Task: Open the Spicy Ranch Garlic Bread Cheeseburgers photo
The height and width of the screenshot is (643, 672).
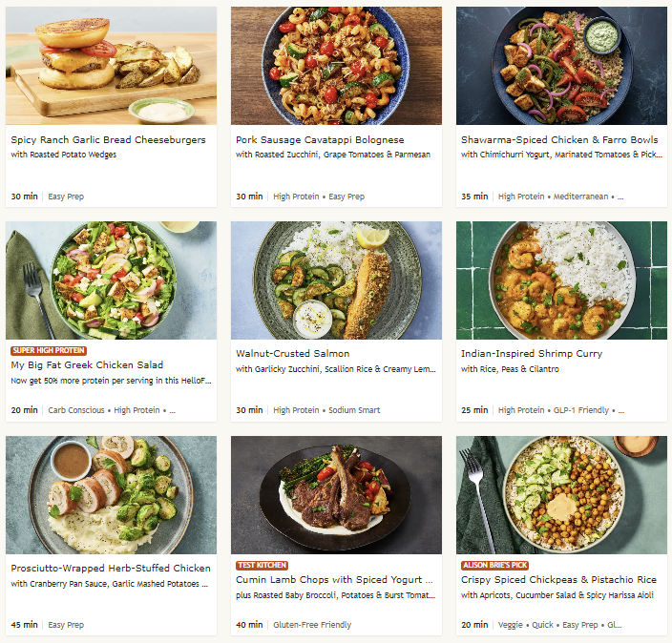Action: [x=111, y=66]
